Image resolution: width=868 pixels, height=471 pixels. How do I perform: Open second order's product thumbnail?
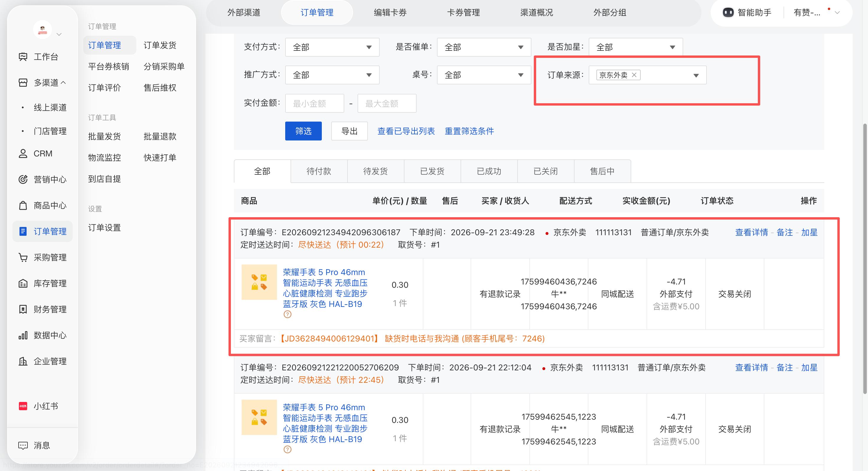[259, 417]
